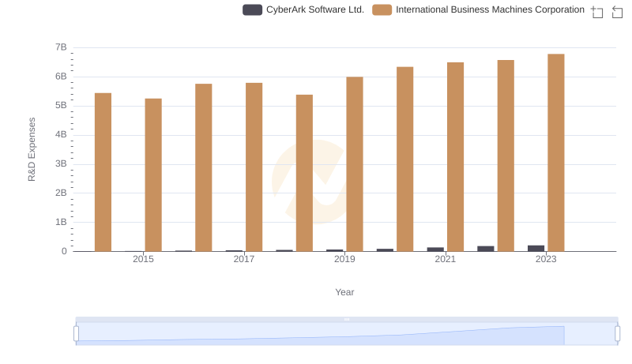The height and width of the screenshot is (364, 632).
Task: Click the Year axis title
Action: pyautogui.click(x=344, y=292)
